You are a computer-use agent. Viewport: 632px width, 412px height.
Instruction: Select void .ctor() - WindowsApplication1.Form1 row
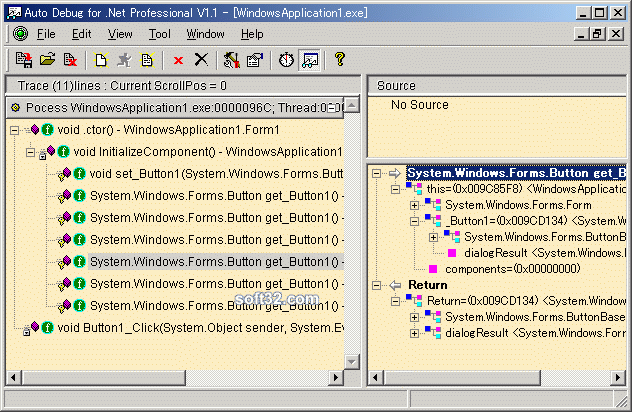tap(168, 130)
